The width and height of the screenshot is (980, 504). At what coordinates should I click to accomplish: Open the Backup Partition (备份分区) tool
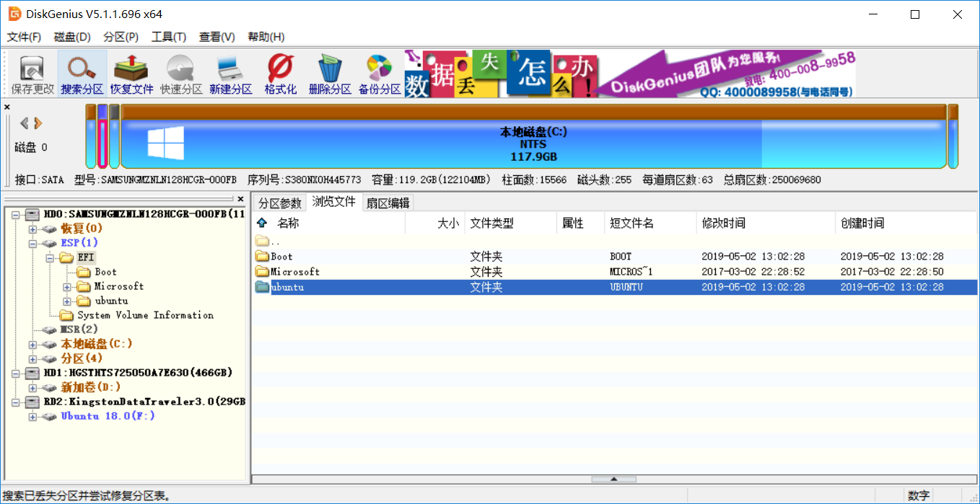[x=380, y=74]
